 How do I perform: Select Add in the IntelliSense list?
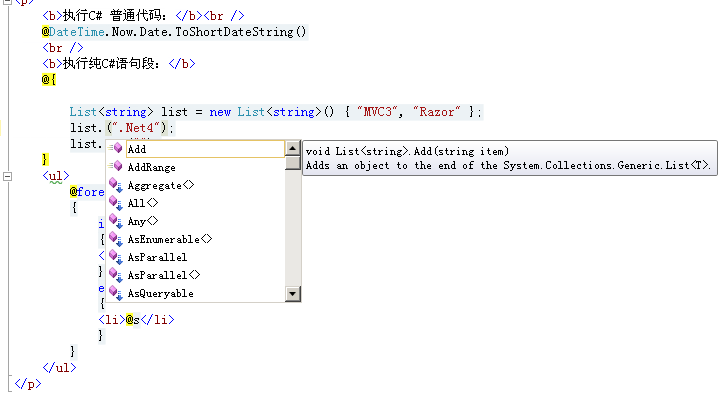[x=205, y=149]
